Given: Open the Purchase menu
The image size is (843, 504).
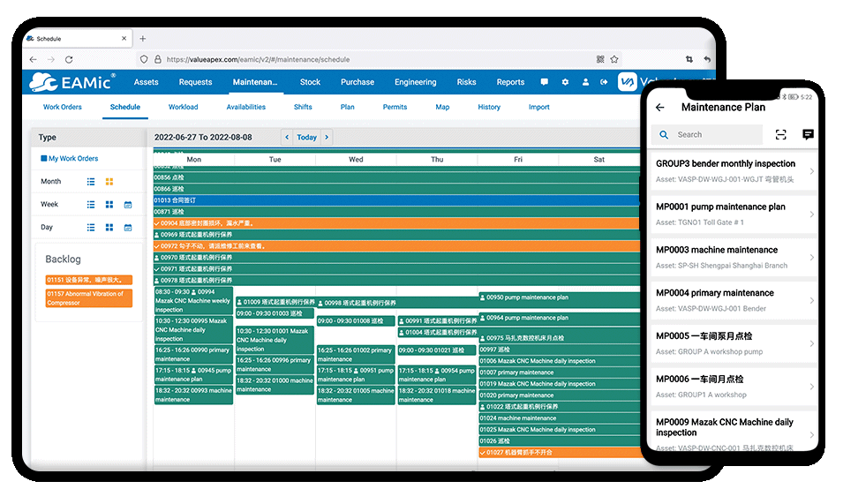Looking at the screenshot, I should point(358,82).
